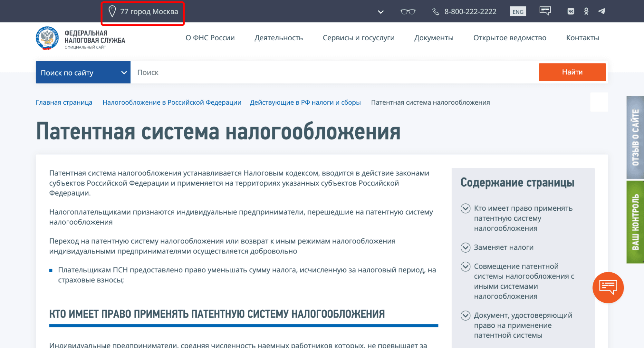644x348 pixels.
Task: Click chevron icon beside 'Совмещение патентной системы'
Action: point(466,266)
